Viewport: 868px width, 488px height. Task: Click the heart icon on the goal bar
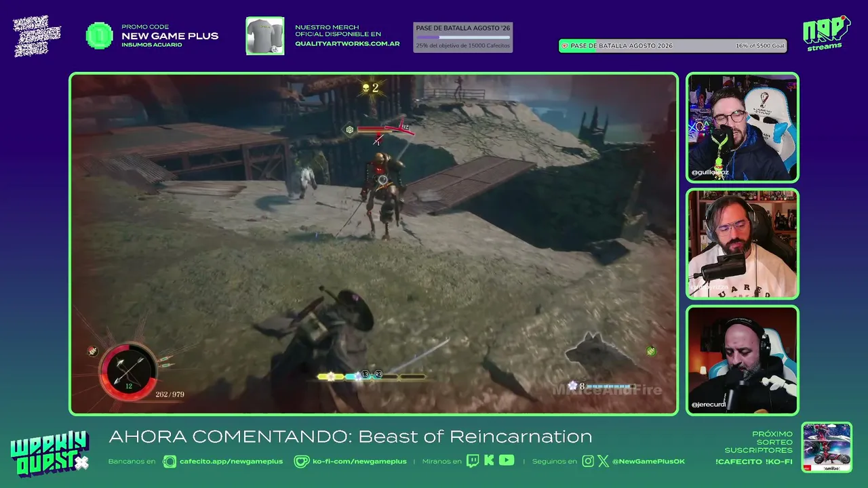[x=564, y=46]
